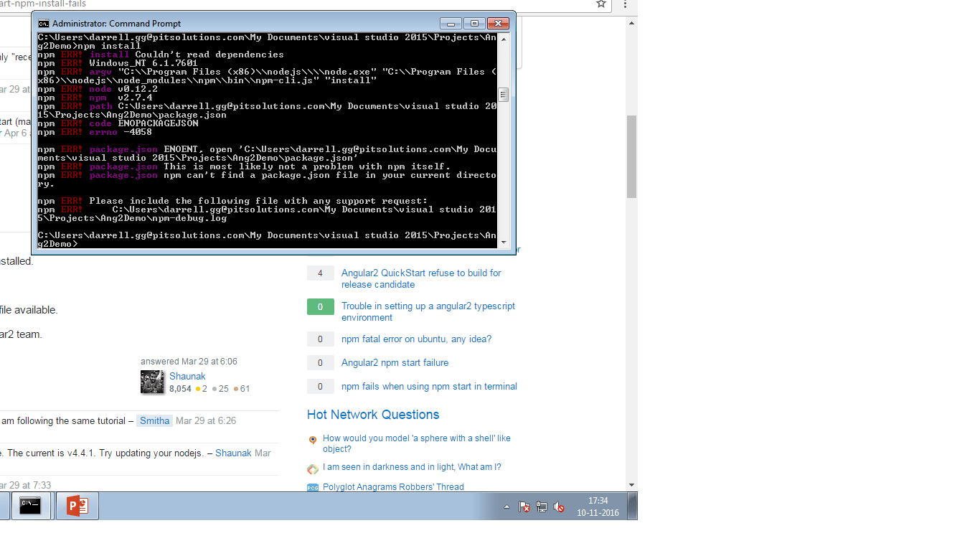Screen dimensions: 980x551
Task: Click the green 0 answers badge
Action: (x=320, y=307)
